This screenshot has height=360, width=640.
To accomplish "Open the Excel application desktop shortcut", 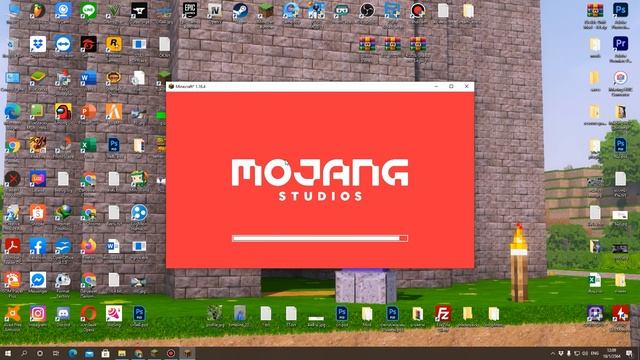I will pyautogui.click(x=88, y=145).
